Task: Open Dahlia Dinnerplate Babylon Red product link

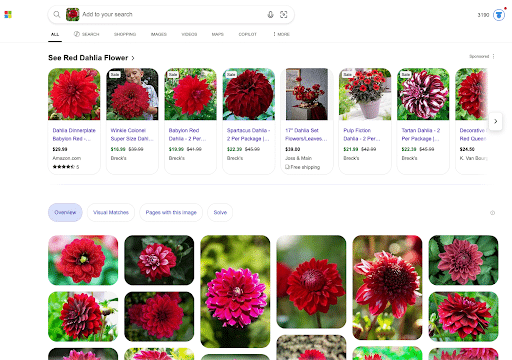Action: (74, 134)
